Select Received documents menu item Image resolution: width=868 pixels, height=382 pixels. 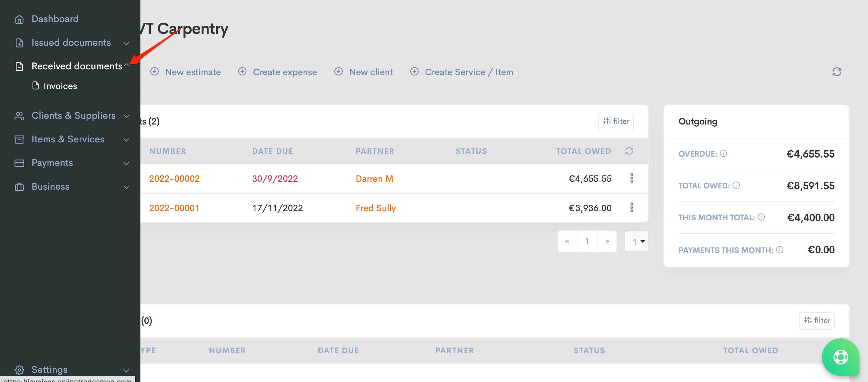(x=77, y=66)
